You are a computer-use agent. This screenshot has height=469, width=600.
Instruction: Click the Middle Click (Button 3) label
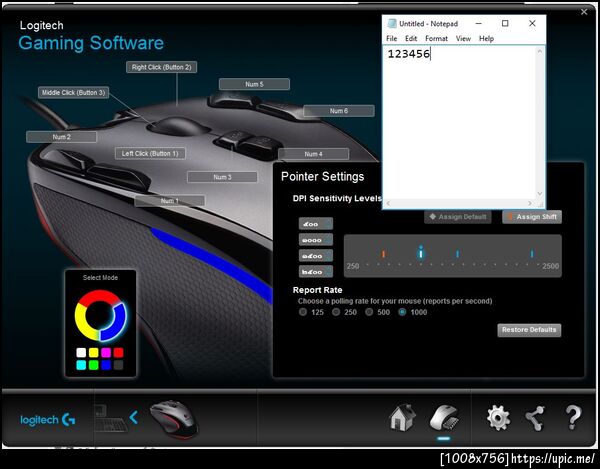tap(73, 93)
